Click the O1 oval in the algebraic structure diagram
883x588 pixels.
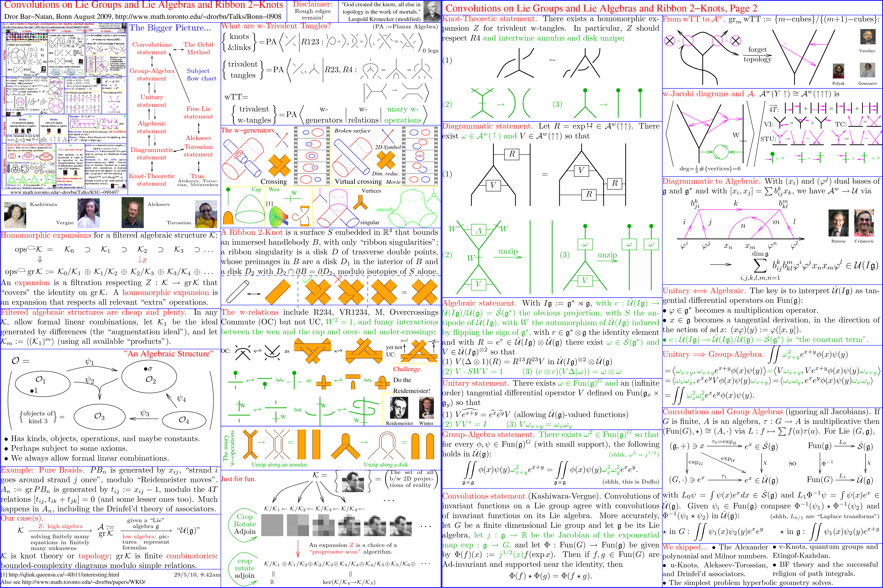42,384
